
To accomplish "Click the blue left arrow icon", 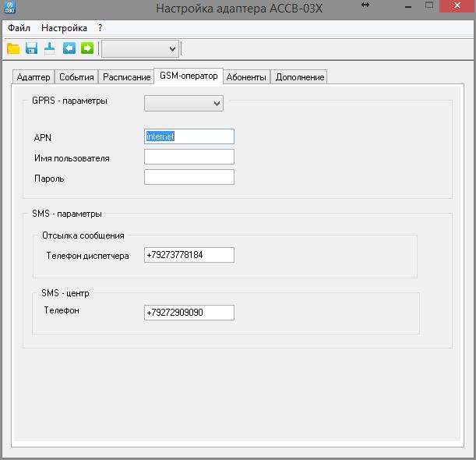I will tap(69, 48).
